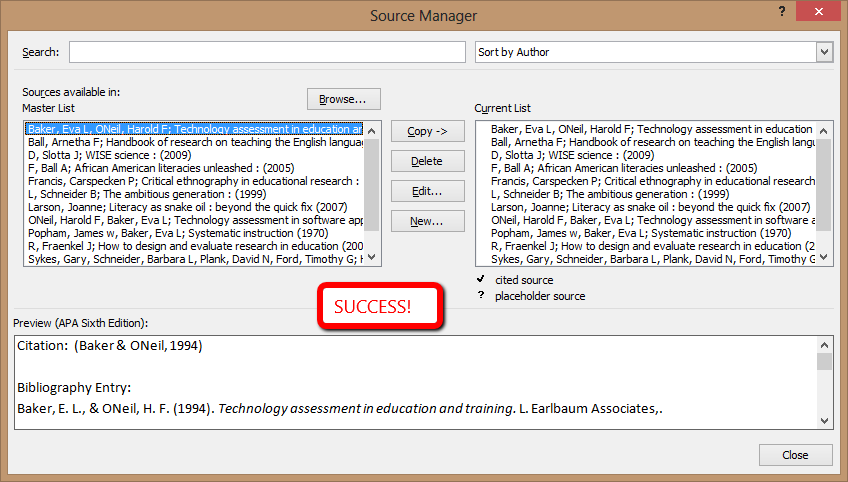Select 'Francis, Carspecken P' in Current List

(652, 181)
